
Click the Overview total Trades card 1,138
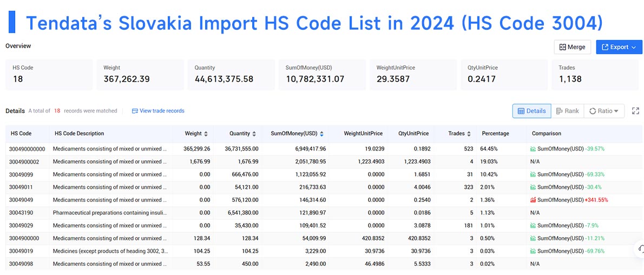[x=595, y=75]
